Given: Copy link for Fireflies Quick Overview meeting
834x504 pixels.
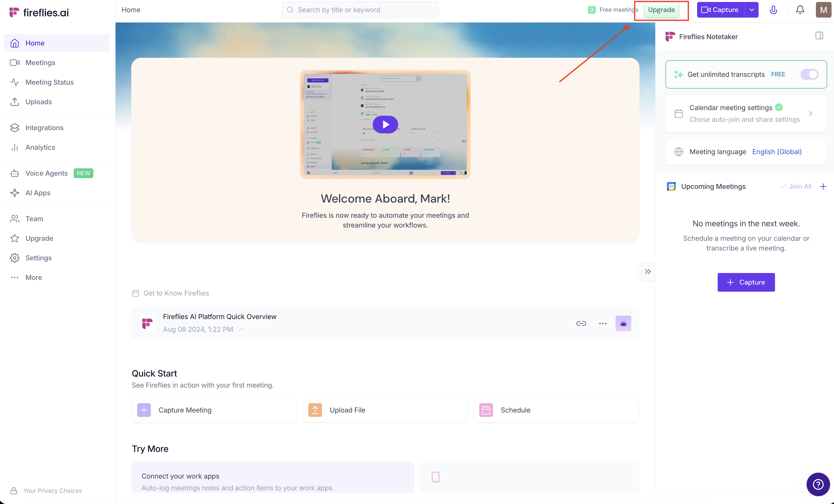Looking at the screenshot, I should (x=581, y=323).
